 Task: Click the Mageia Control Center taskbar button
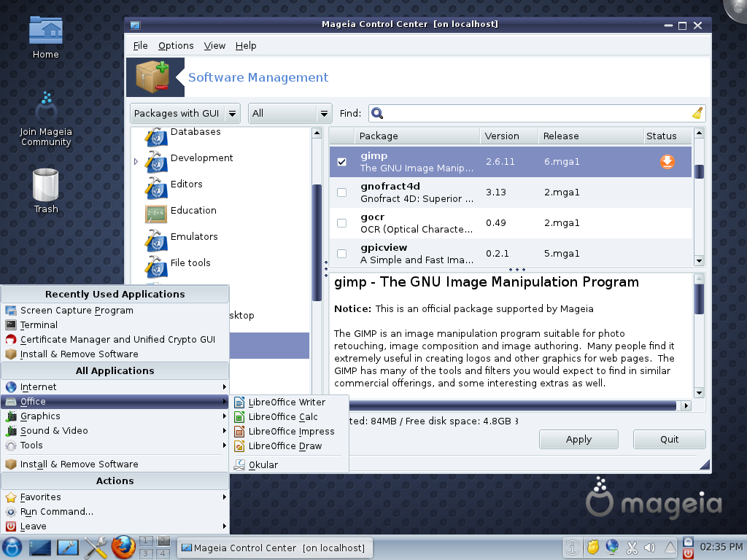(x=274, y=548)
